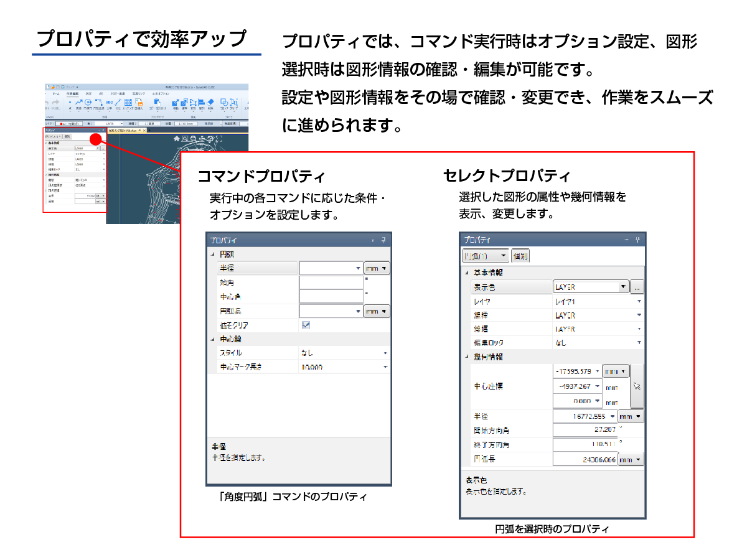Pick the continuous line arrow tool in ribbon
Image resolution: width=747 pixels, height=560 pixels.
(78, 102)
